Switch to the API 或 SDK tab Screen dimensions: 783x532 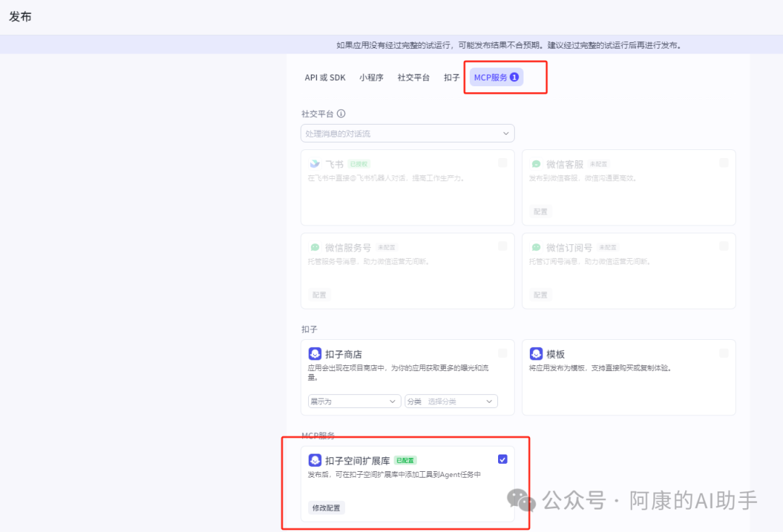point(325,78)
